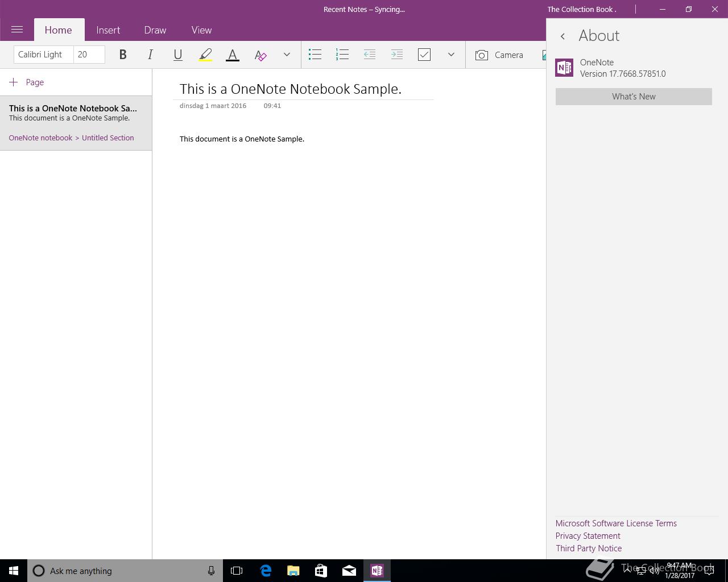Increase paragraph indent
Viewport: 728px width, 582px height.
(397, 55)
